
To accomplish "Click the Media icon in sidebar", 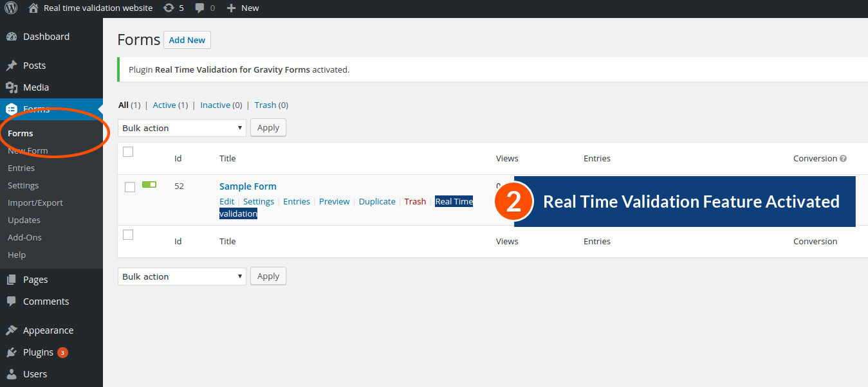I will pos(12,87).
